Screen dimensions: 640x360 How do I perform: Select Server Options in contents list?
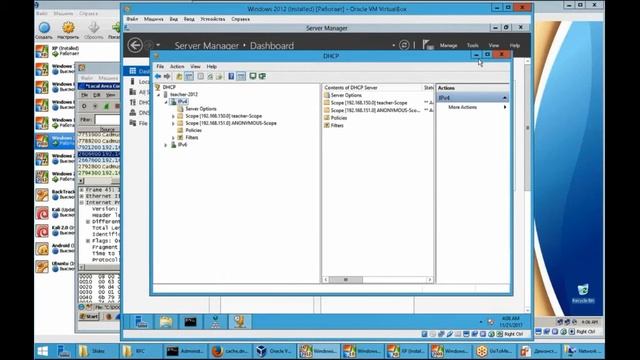pos(346,95)
